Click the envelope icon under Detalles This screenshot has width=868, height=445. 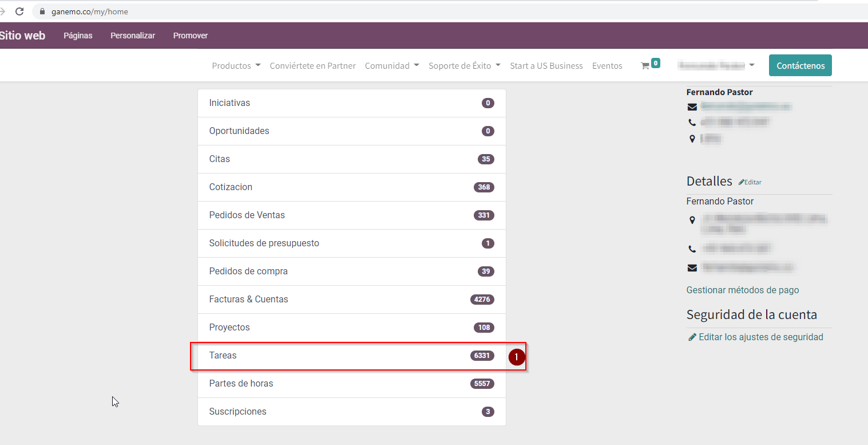tap(692, 267)
